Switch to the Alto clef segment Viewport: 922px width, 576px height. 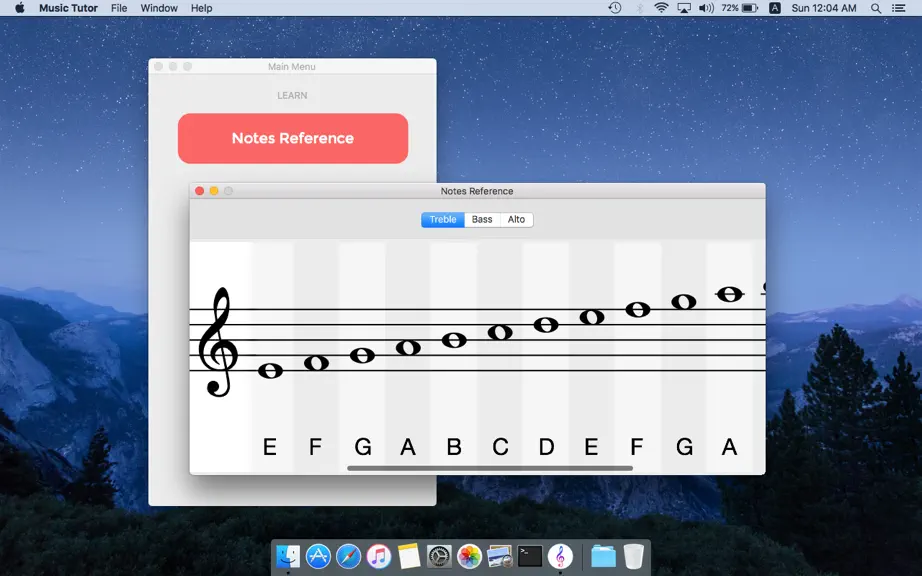pos(516,219)
